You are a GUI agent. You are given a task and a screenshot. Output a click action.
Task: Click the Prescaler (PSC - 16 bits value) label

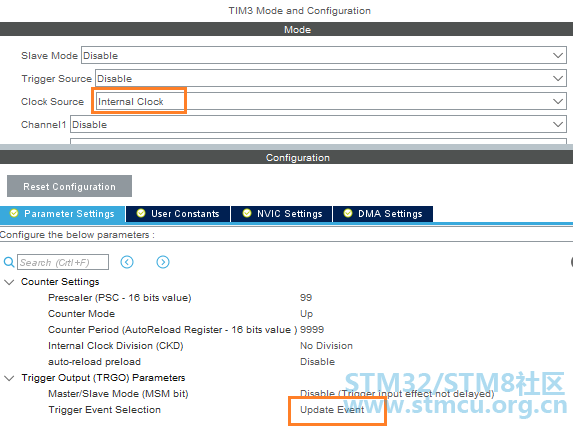point(120,298)
